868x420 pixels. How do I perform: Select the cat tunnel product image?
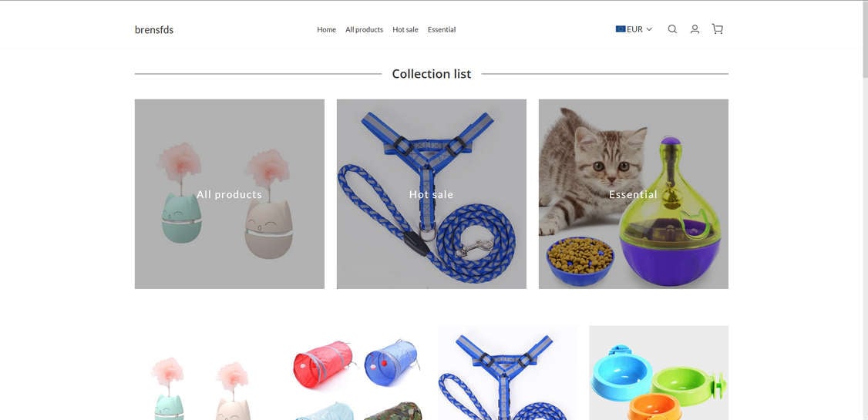pos(355,373)
